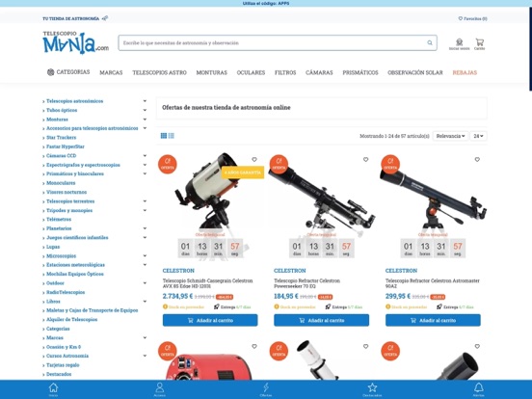Open the PRISMÁTICOS menu item
The height and width of the screenshot is (399, 532).
tap(360, 72)
